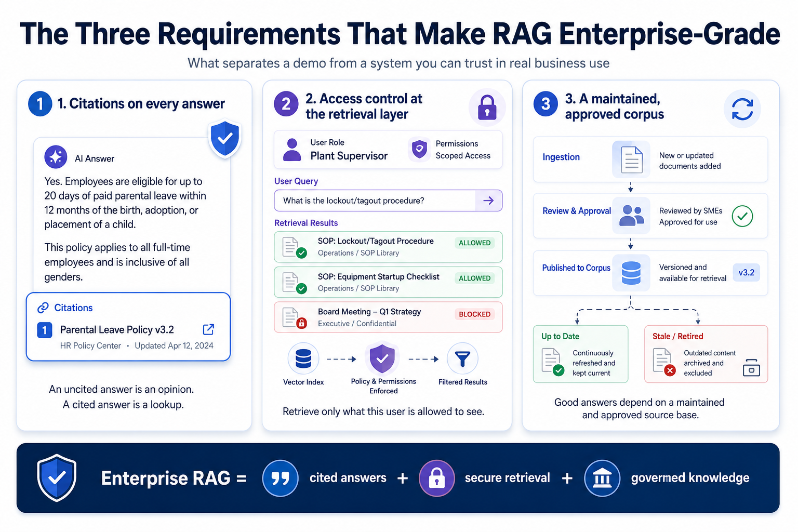The height and width of the screenshot is (532, 798).
Task: Open the Parental Leave Policy v3.2 citation
Action: coord(117,330)
